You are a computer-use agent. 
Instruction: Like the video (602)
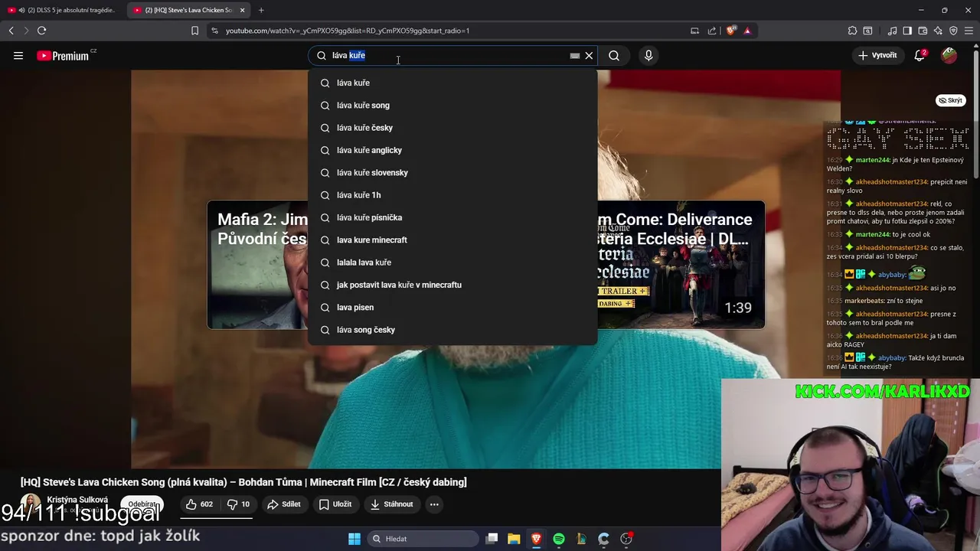[199, 504]
